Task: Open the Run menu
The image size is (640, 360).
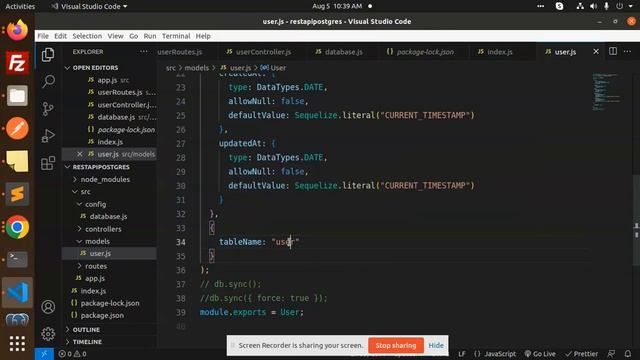Action: pos(150,36)
